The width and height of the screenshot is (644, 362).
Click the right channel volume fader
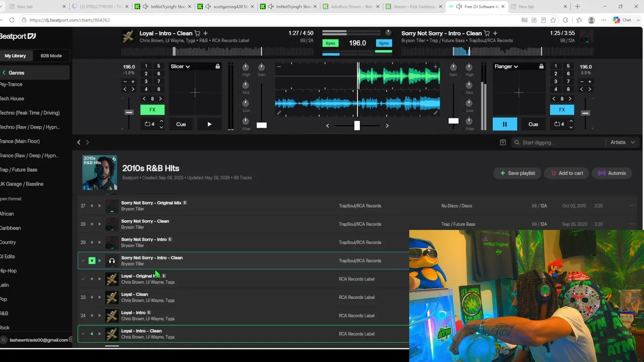(x=453, y=121)
